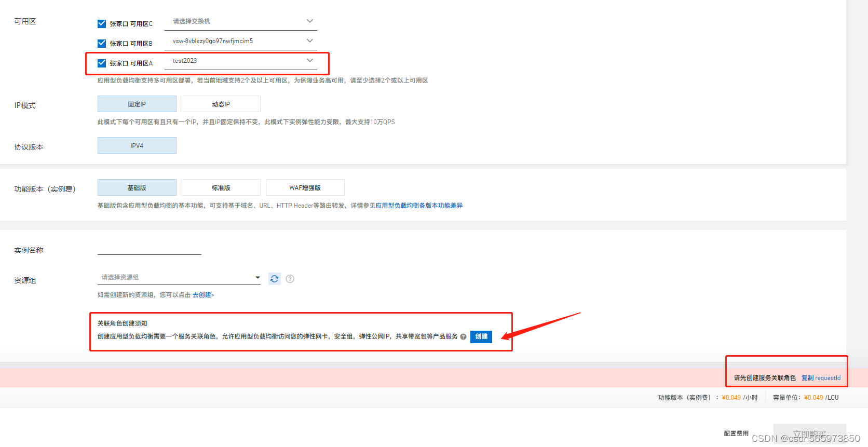Uncheck the 张家口 可用区C checkbox
The width and height of the screenshot is (868, 447).
(x=102, y=24)
